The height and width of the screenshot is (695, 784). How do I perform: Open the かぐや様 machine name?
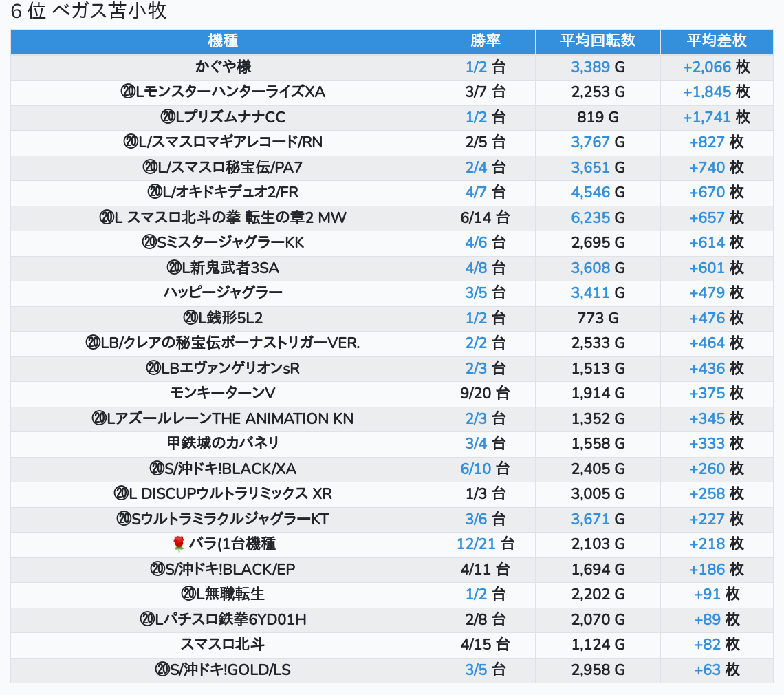(x=223, y=67)
